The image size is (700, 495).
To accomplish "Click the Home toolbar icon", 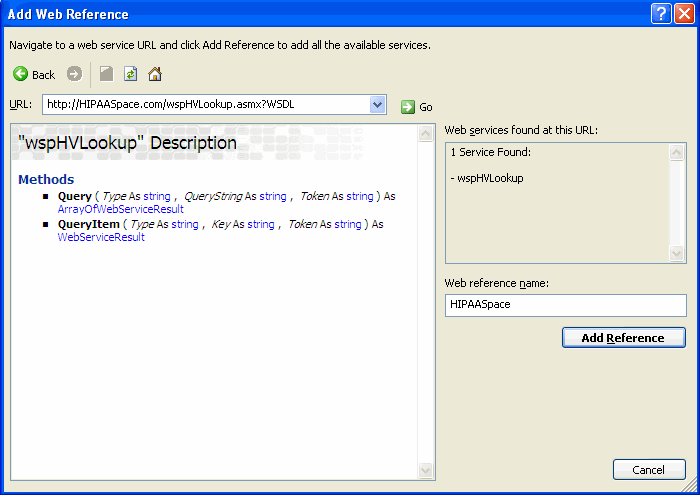I will [155, 74].
